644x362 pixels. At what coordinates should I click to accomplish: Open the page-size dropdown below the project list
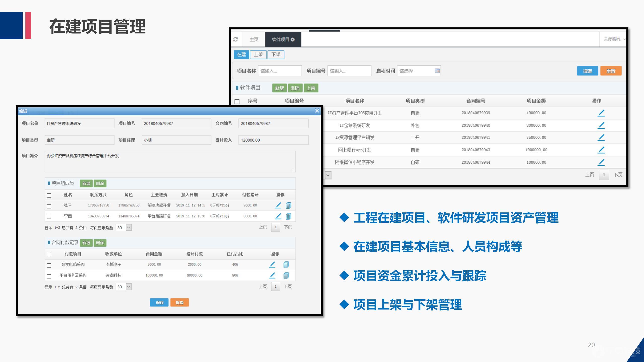point(328,175)
